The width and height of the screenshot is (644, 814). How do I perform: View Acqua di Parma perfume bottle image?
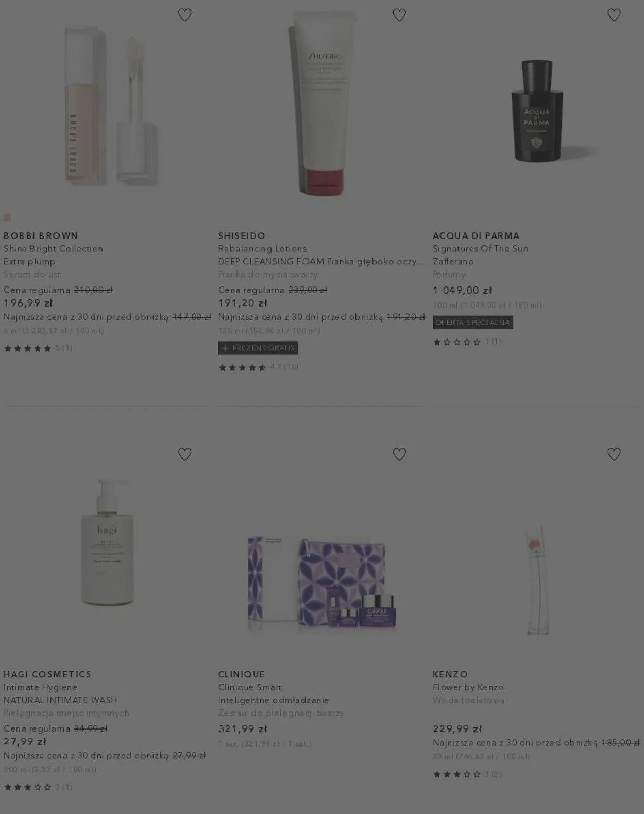click(537, 110)
